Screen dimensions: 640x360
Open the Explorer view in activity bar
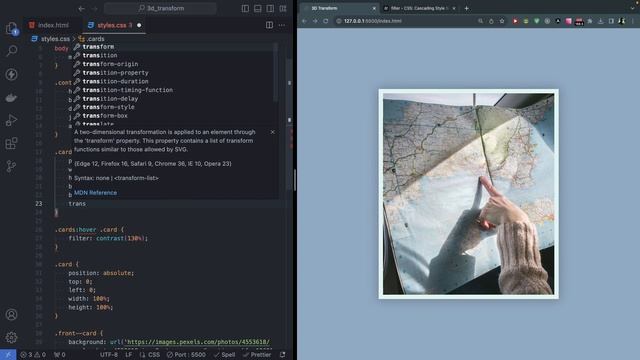pyautogui.click(x=11, y=28)
